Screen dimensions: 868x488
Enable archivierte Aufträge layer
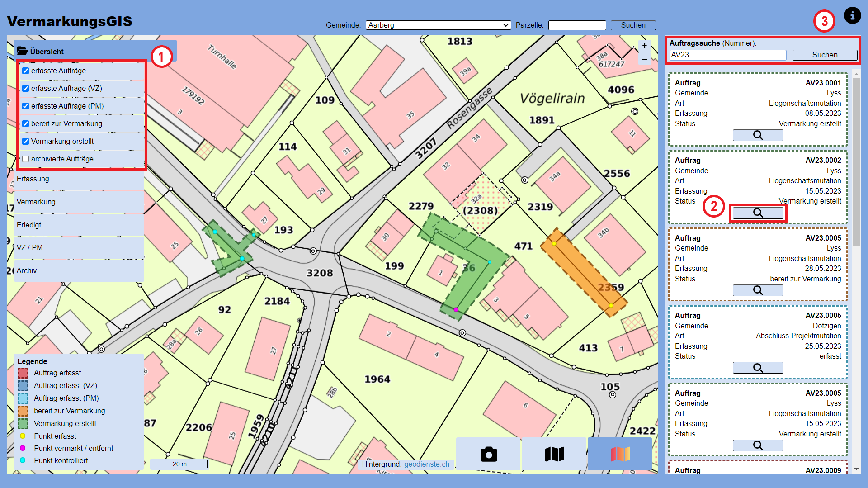click(25, 159)
